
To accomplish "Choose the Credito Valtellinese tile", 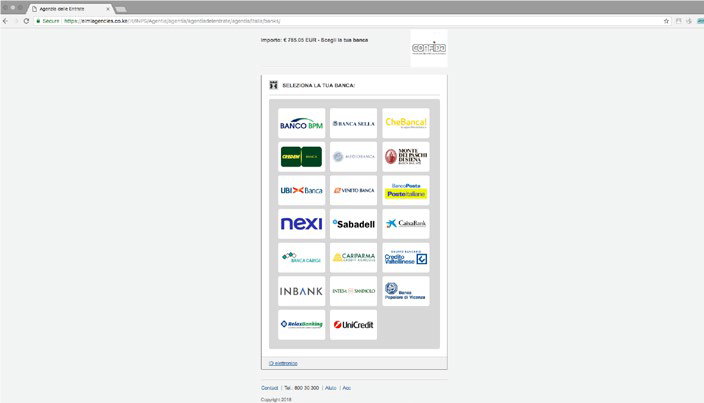I will (406, 258).
